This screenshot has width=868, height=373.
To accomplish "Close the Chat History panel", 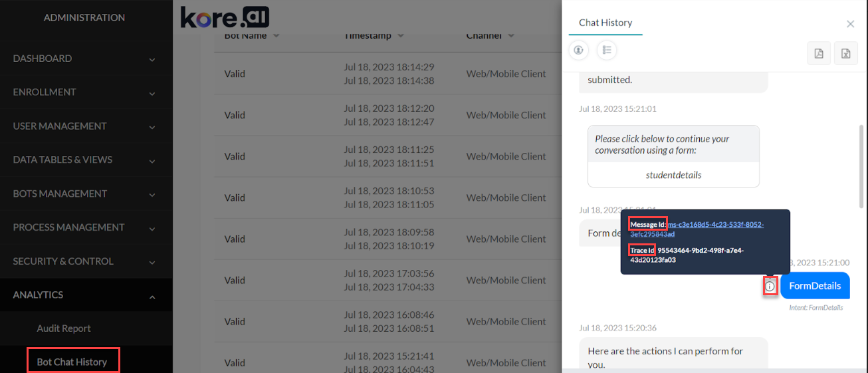I will point(850,24).
